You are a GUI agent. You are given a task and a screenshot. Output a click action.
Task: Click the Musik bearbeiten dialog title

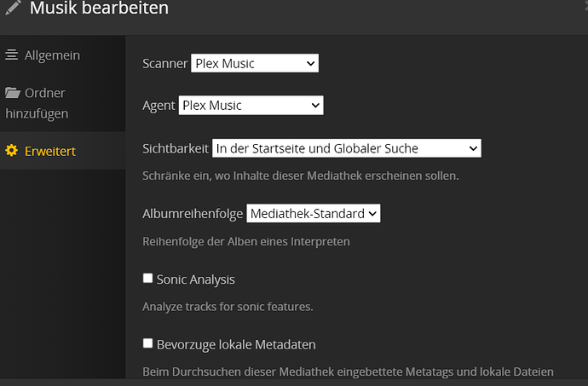99,9
